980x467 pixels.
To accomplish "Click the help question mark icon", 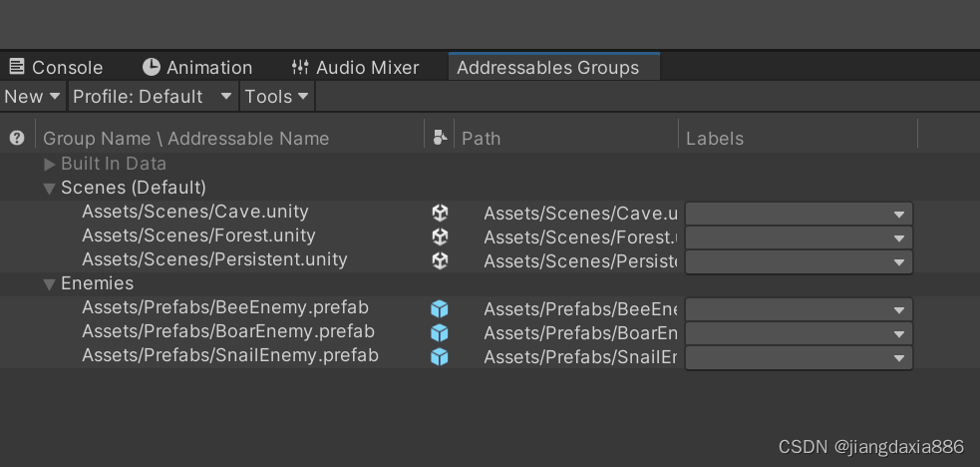I will 17,138.
